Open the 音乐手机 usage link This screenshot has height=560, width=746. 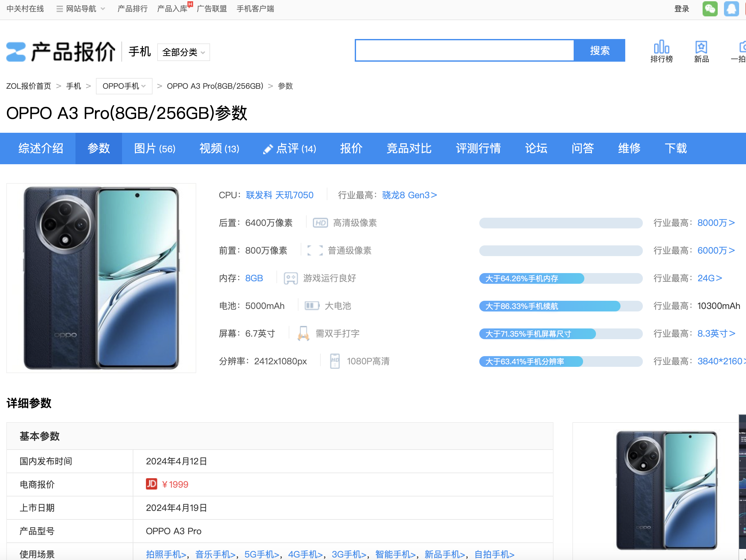[215, 554]
